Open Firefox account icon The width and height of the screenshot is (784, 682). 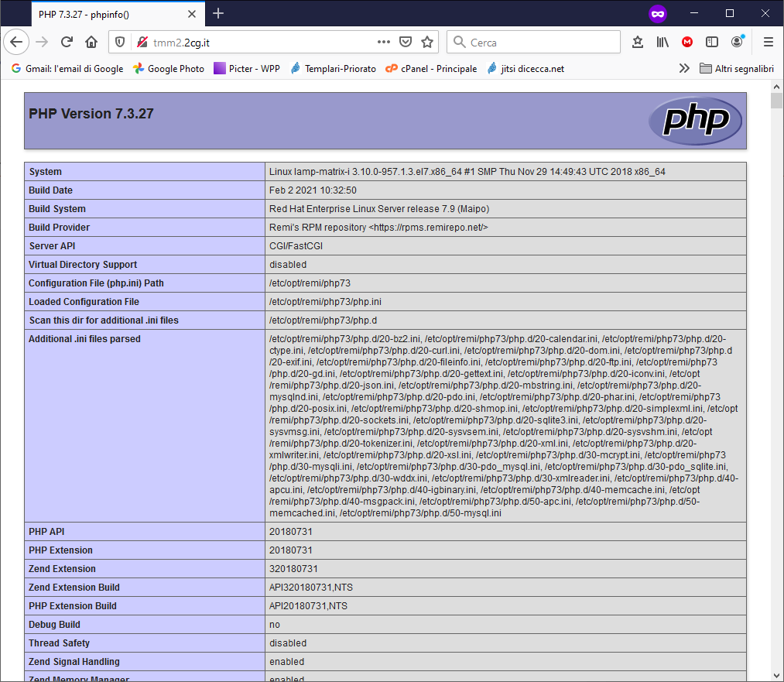point(737,42)
